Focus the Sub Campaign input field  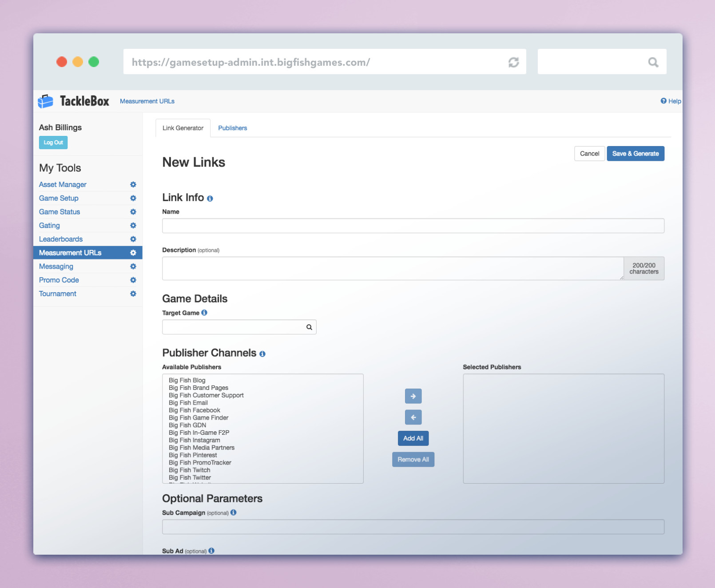pyautogui.click(x=413, y=527)
